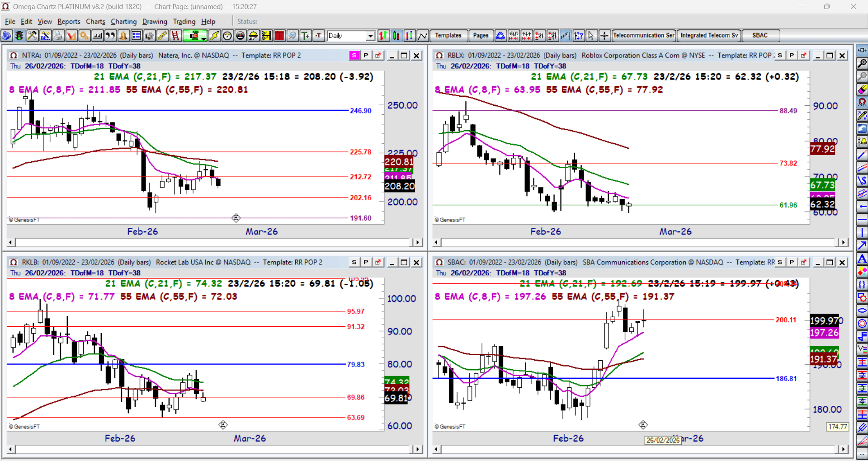Click the Templates button

[448, 35]
